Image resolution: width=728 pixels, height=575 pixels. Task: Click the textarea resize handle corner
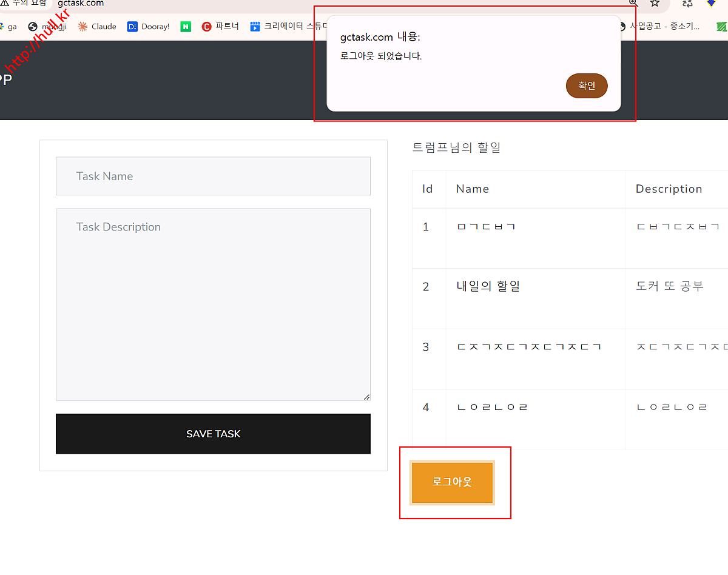(366, 397)
